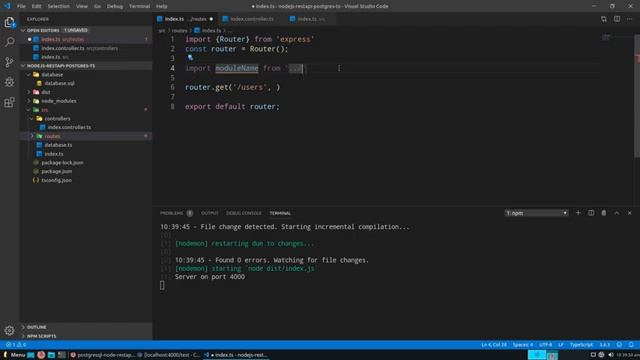Select the index.ts routes editor tab
Image resolution: width=640 pixels, height=360 pixels.
(186, 19)
